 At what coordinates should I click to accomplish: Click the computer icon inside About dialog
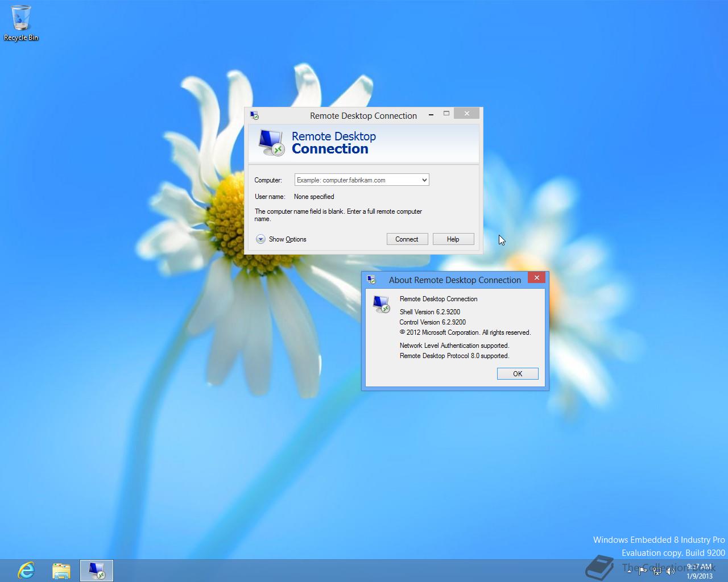(381, 304)
